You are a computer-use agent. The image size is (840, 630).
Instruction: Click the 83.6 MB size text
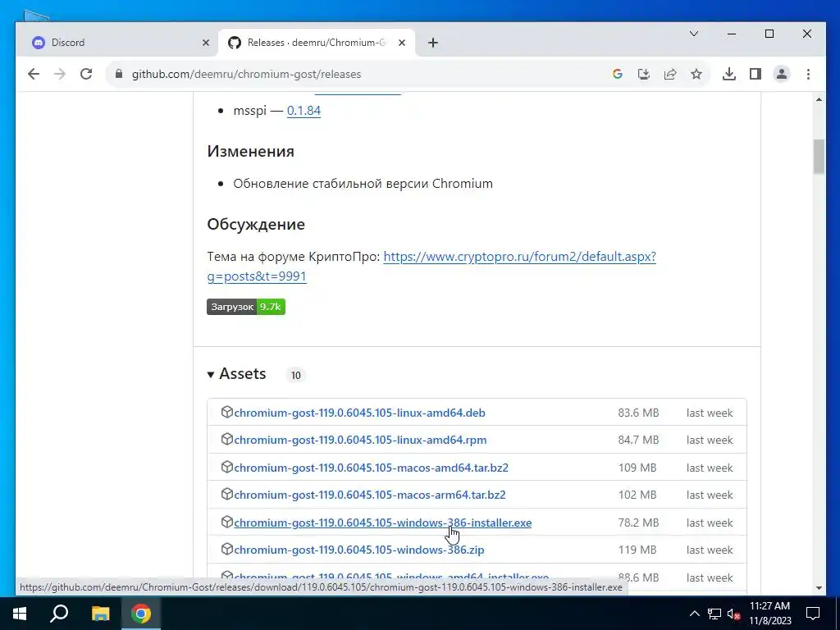coord(638,413)
